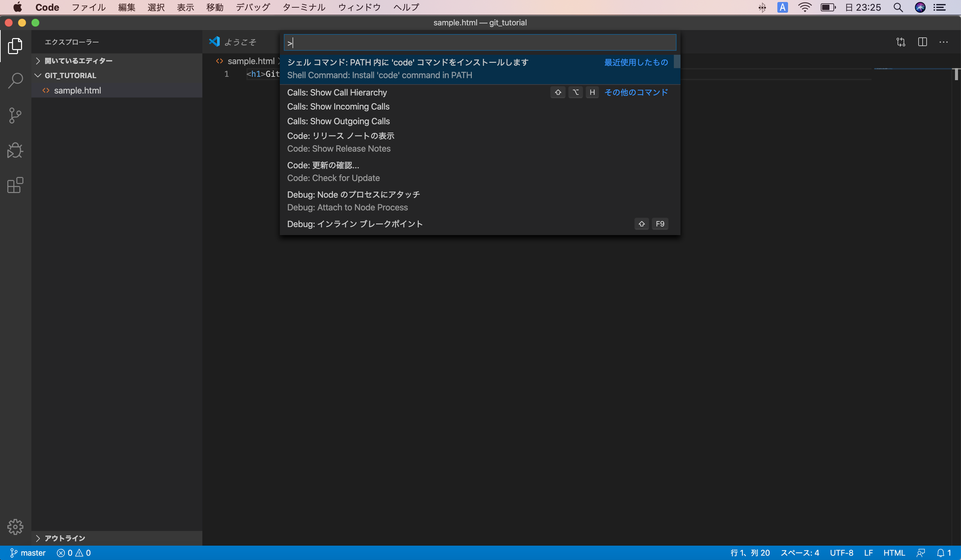961x560 pixels.
Task: Click the Bluetooth icon in macOS menu bar
Action: pos(762,7)
